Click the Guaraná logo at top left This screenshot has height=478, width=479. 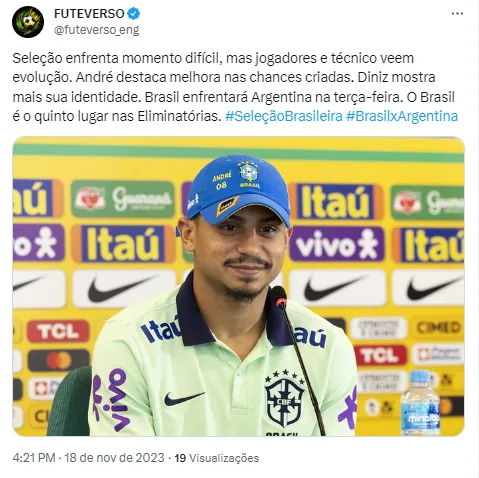click(x=123, y=199)
